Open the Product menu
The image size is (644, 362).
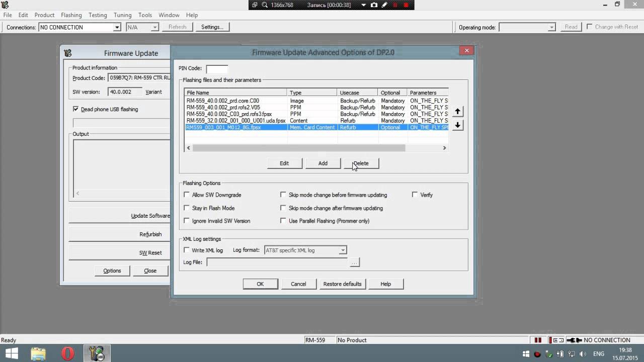coord(44,15)
